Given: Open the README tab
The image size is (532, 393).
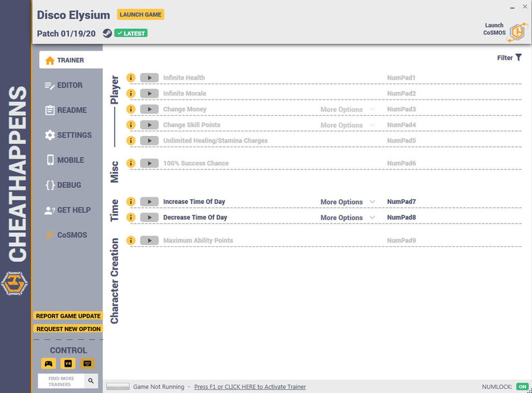Looking at the screenshot, I should [x=66, y=110].
